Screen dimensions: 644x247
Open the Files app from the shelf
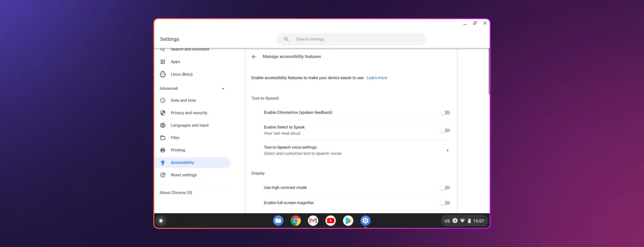coord(278,221)
